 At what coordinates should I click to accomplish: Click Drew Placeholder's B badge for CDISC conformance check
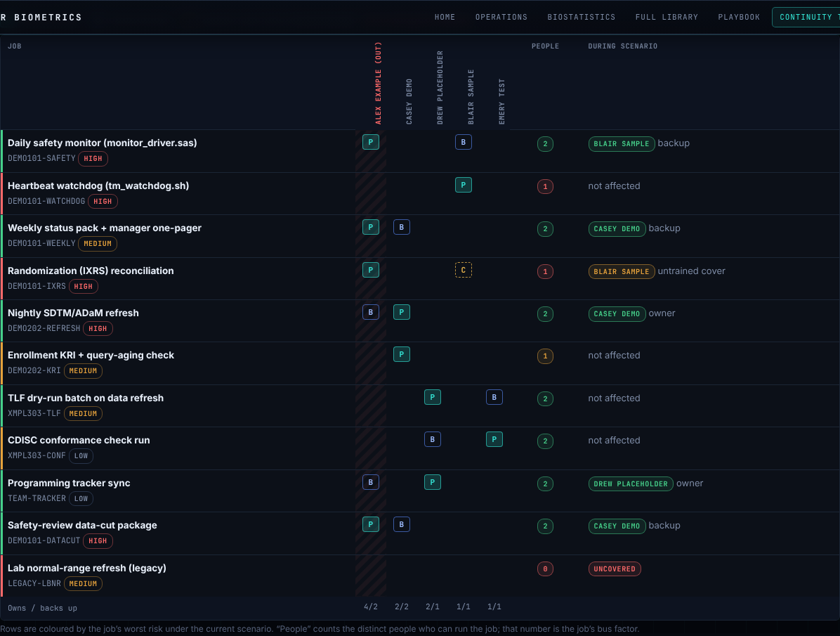click(x=433, y=440)
